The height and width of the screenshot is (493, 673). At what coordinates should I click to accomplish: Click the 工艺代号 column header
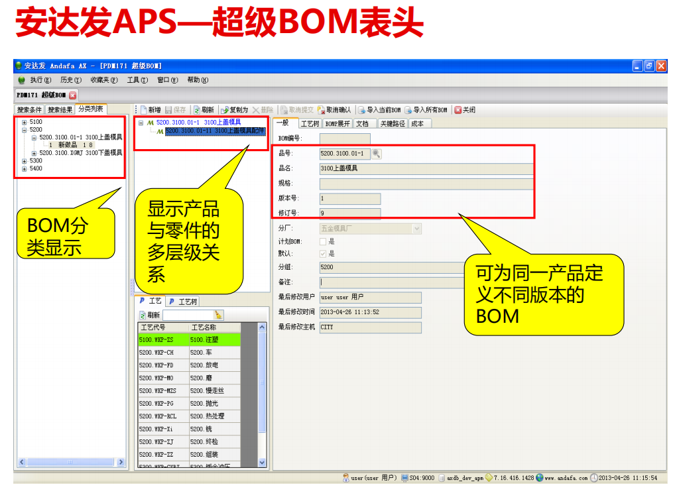163,328
